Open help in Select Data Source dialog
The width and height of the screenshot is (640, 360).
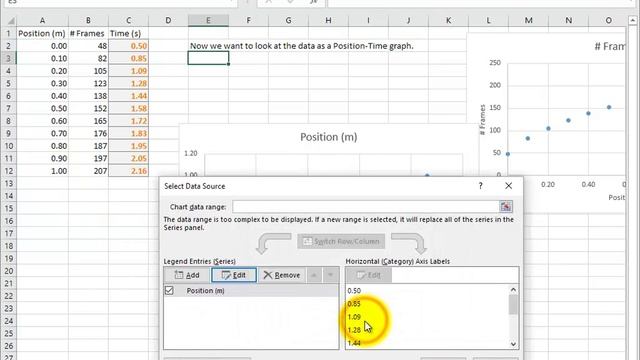point(480,186)
